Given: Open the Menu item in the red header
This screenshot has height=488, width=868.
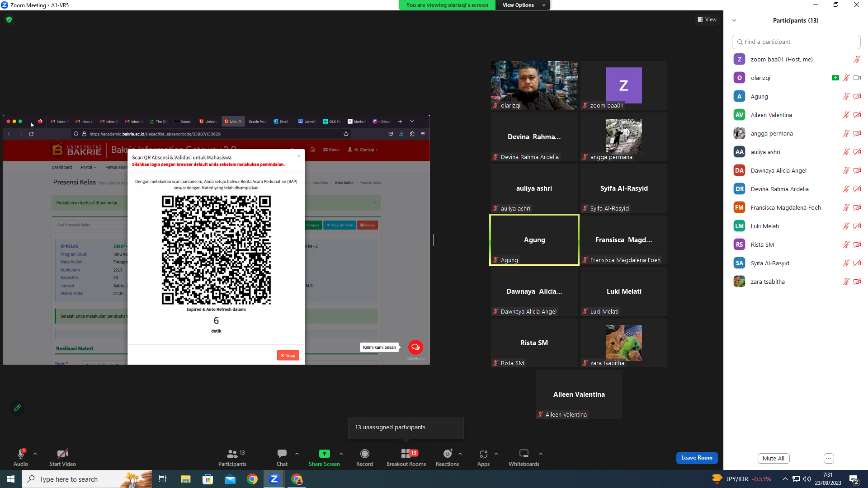Looking at the screenshot, I should [x=331, y=150].
